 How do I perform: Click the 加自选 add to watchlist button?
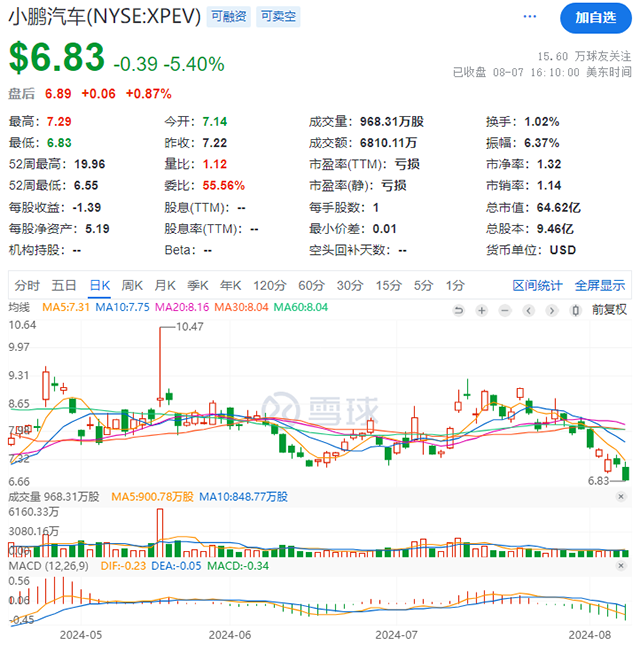tap(596, 18)
